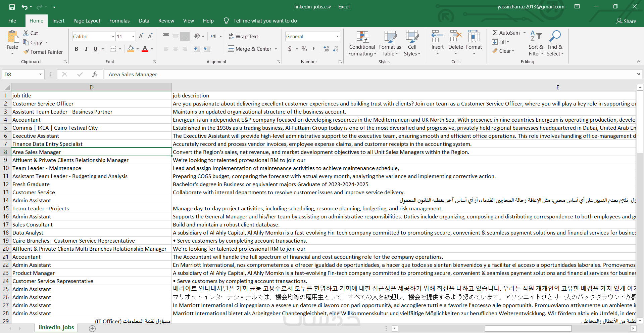Undo the last action
The width and height of the screenshot is (644, 333).
tap(24, 7)
